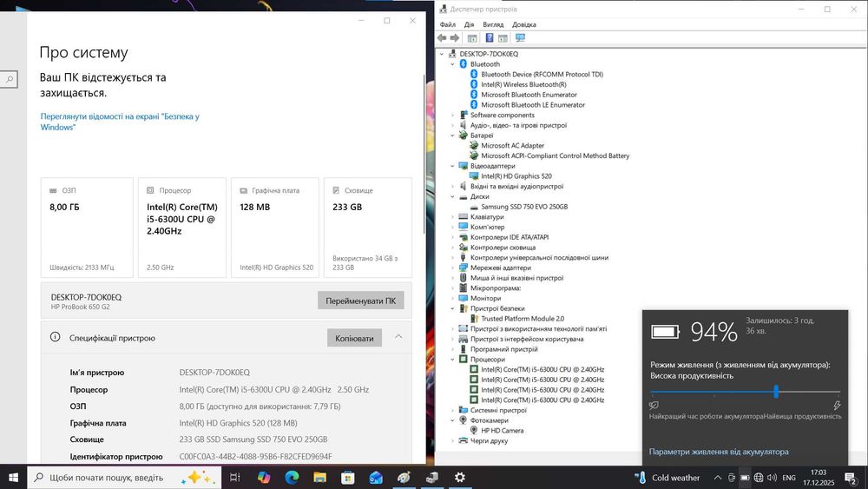Screen dimensions: 868x489
Task: Click the Settings gear icon on the taskbar
Action: pyautogui.click(x=459, y=478)
